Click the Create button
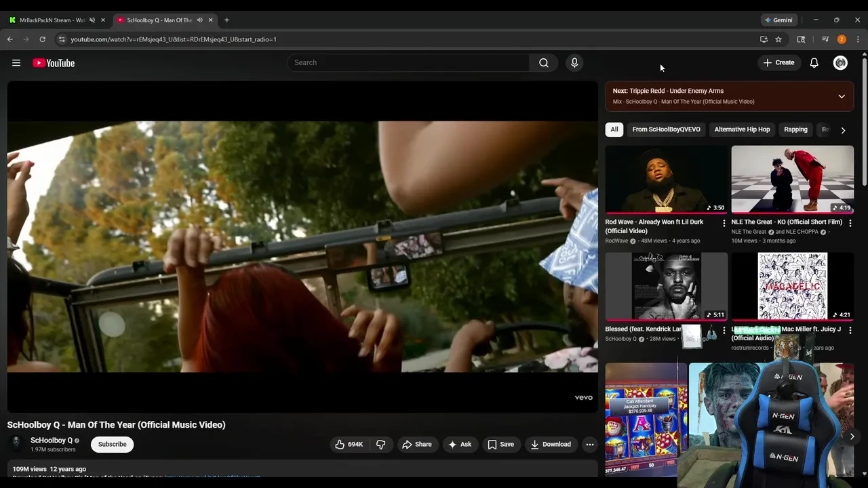 778,63
